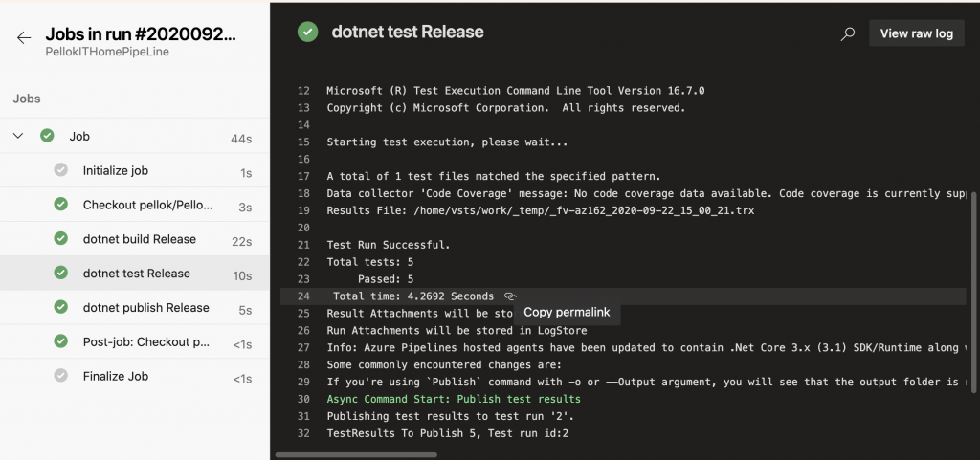980x460 pixels.
Task: Click the large green check in log header
Action: click(x=307, y=33)
